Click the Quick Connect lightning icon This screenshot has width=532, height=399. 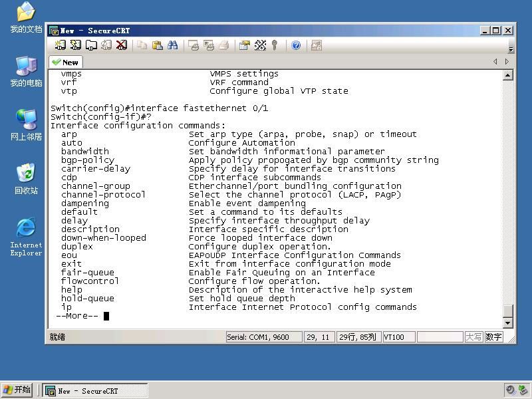point(76,45)
